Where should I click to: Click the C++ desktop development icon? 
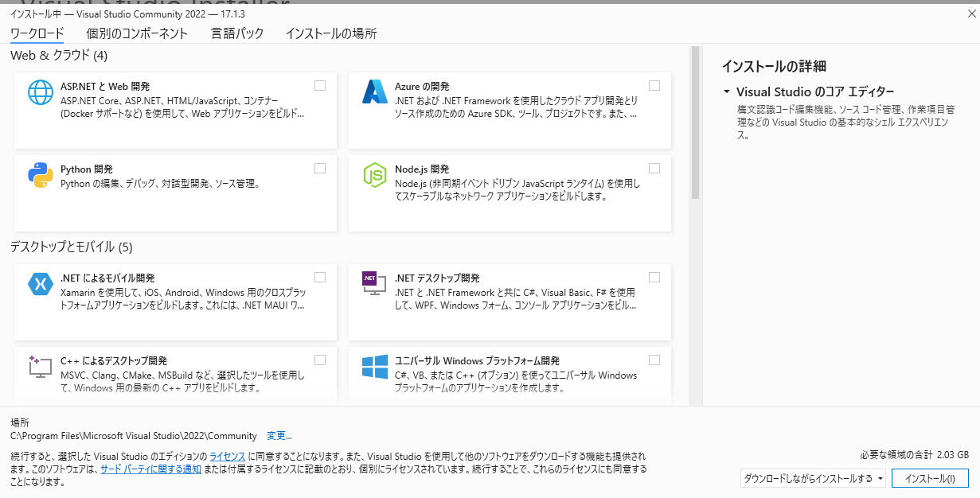pyautogui.click(x=41, y=366)
